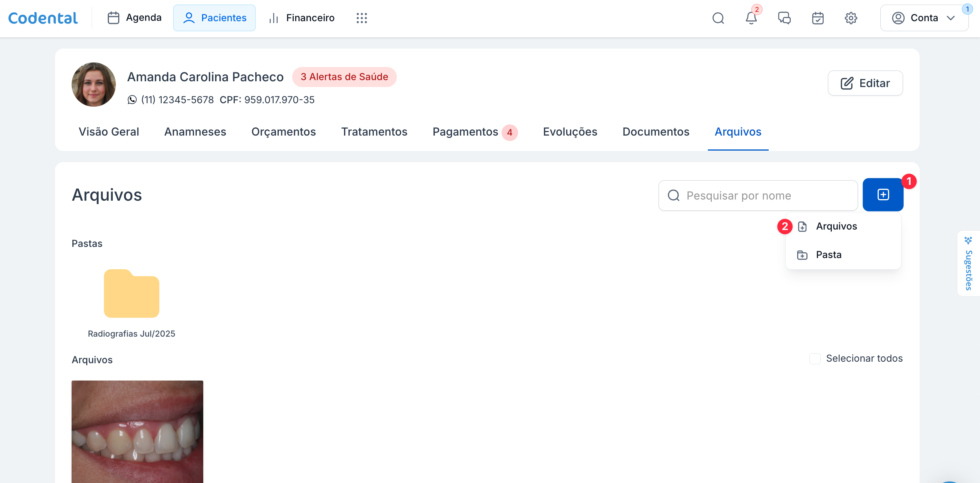Open the notifications bell icon
Viewport: 980px width, 483px height.
[751, 18]
